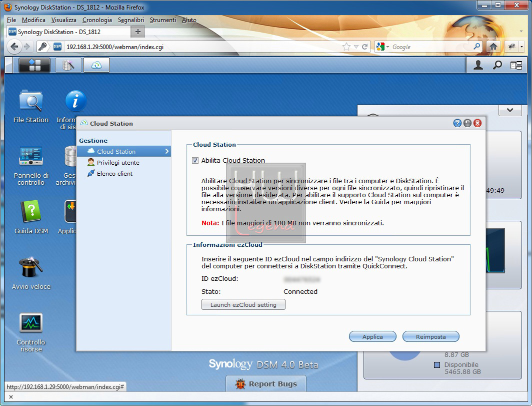Select Cloud Station in Gestione sidebar
Screen dimensions: 532x406
point(124,151)
